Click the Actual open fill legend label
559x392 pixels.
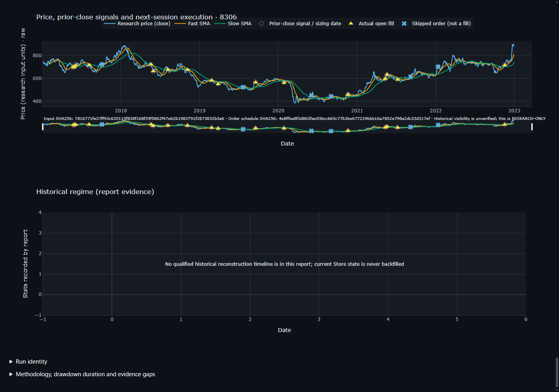click(x=376, y=24)
